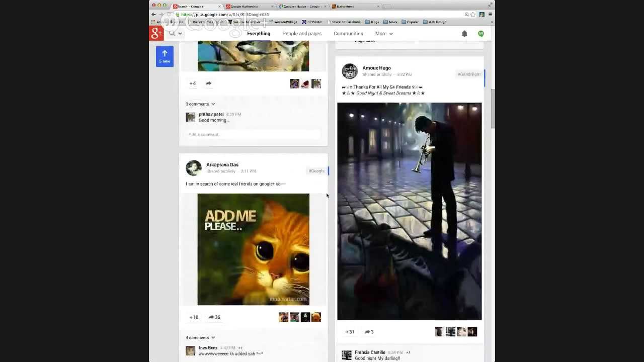644x362 pixels.
Task: Open the Popular bookmark folder
Action: (x=410, y=22)
